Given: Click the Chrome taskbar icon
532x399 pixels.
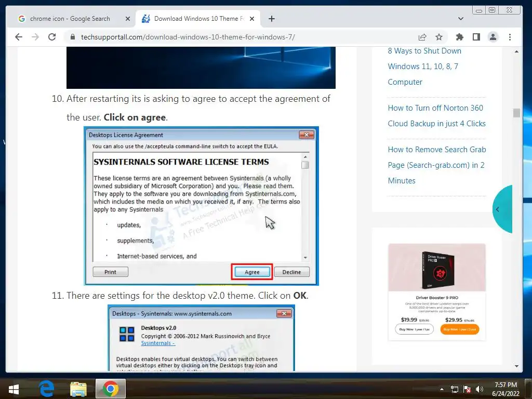Looking at the screenshot, I should pos(111,389).
